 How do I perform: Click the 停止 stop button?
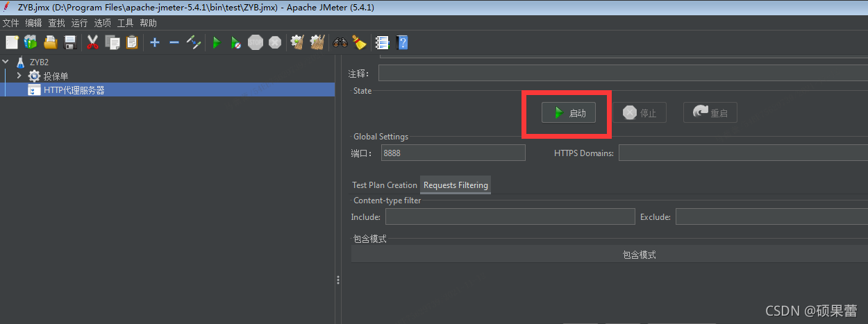point(640,113)
